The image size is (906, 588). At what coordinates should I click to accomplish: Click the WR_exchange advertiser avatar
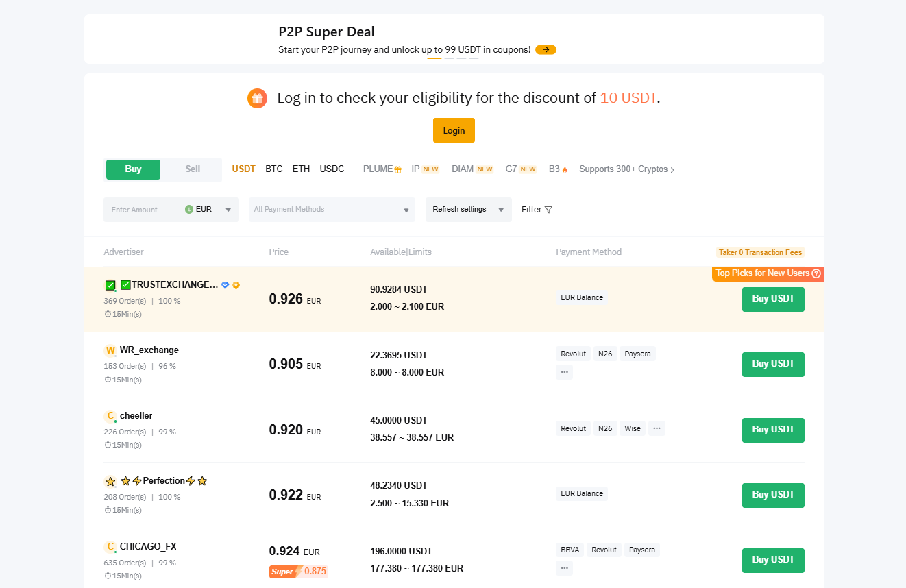110,350
